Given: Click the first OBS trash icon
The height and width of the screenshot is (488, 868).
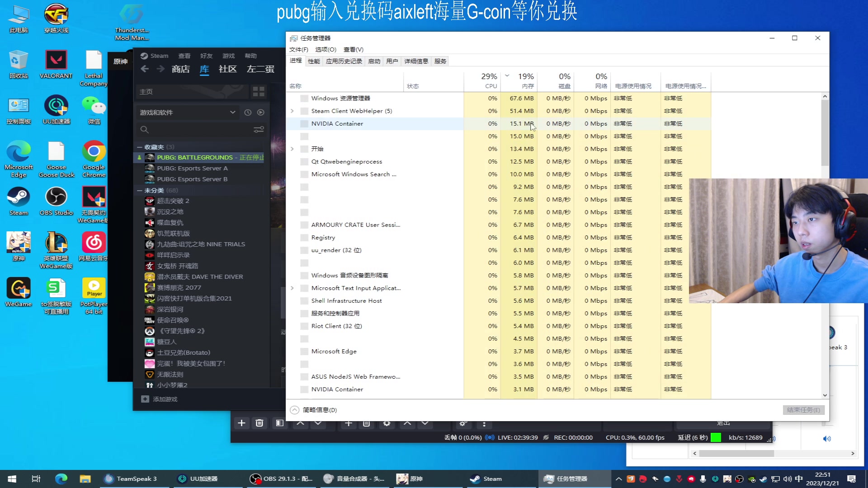Looking at the screenshot, I should [x=259, y=423].
